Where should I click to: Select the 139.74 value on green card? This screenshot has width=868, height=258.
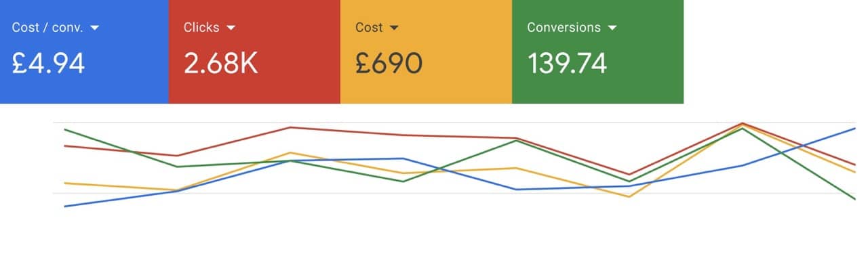(567, 63)
